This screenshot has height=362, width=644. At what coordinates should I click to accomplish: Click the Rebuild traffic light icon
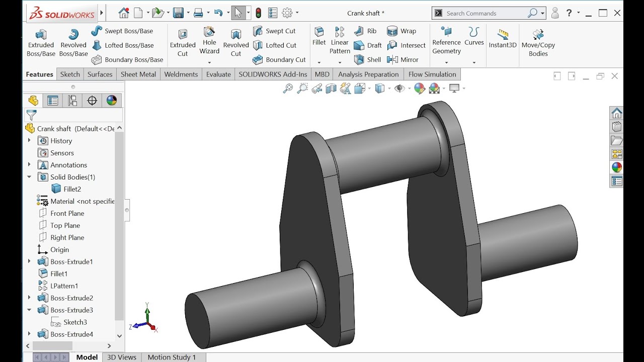pos(259,13)
